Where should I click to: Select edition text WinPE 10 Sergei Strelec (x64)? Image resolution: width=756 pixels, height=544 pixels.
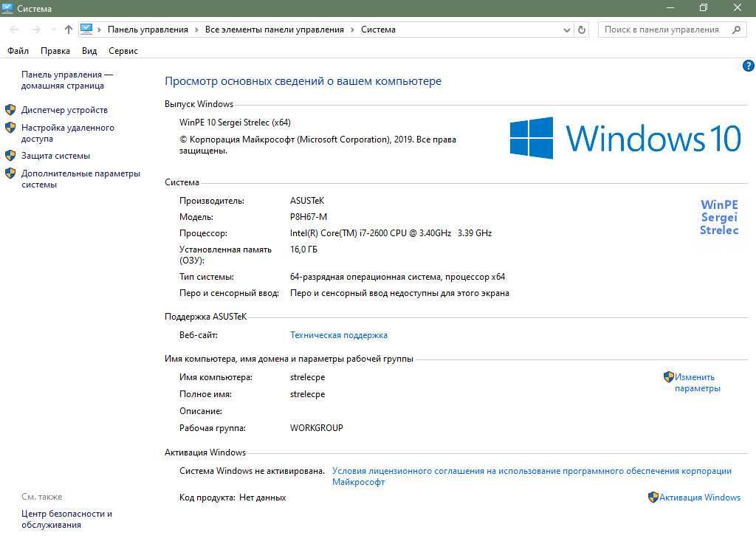(235, 123)
